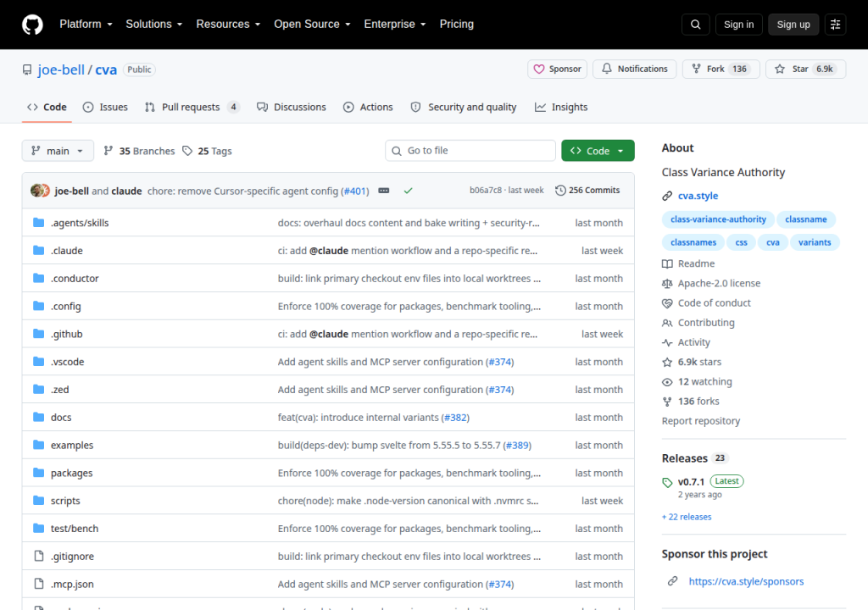Click the tag icon next to 25 Tags
The height and width of the screenshot is (610, 868).
click(x=187, y=151)
